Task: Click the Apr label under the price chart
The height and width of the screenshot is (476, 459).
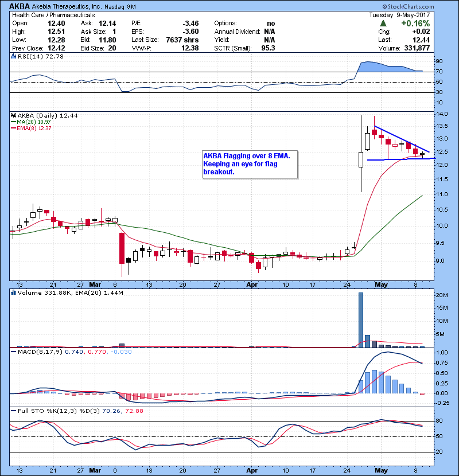Action: [x=252, y=284]
